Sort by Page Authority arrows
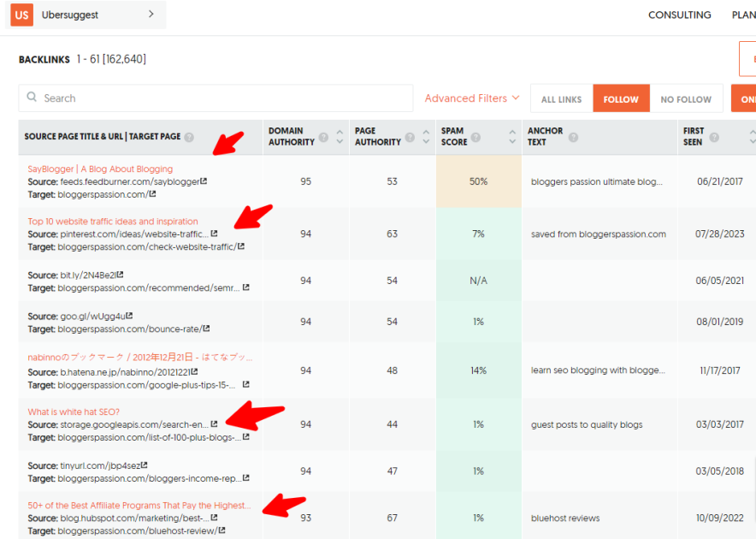 tap(426, 137)
